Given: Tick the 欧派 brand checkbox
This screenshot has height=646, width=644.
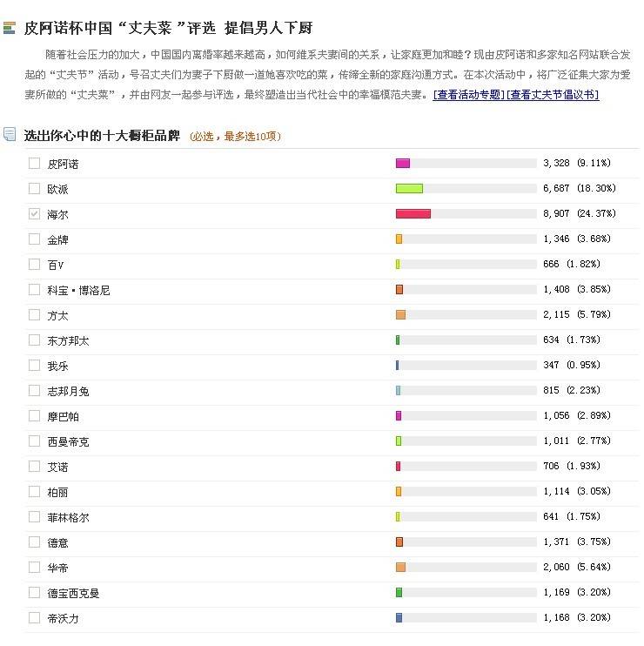Looking at the screenshot, I should (x=34, y=188).
